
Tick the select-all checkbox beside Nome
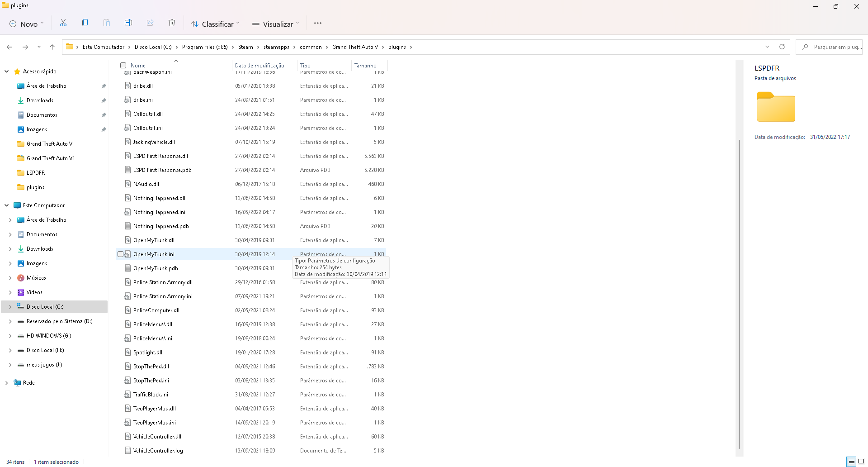click(x=123, y=66)
